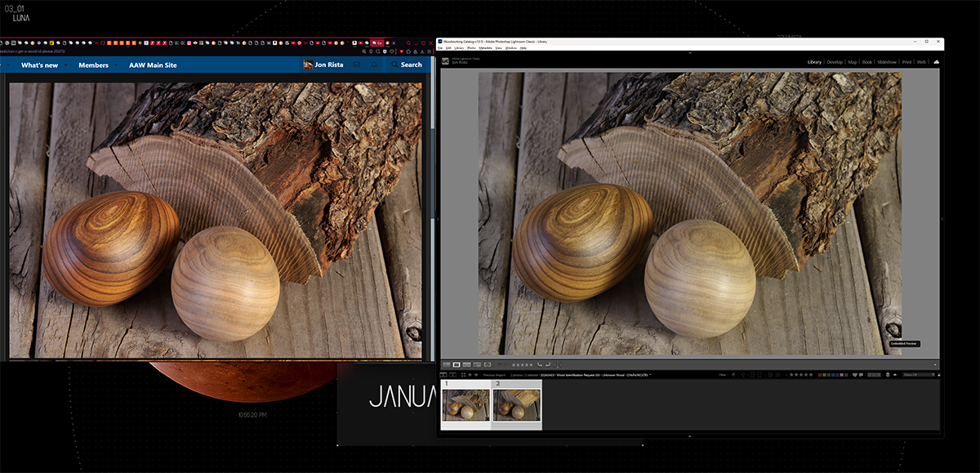Open the Help menu in Lightroom
This screenshot has width=980, height=473.
[523, 48]
